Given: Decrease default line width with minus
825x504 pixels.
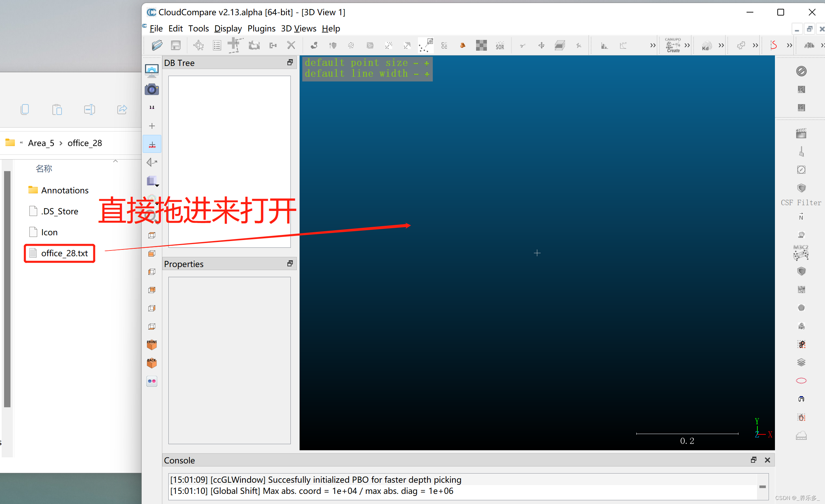Looking at the screenshot, I should coord(416,74).
